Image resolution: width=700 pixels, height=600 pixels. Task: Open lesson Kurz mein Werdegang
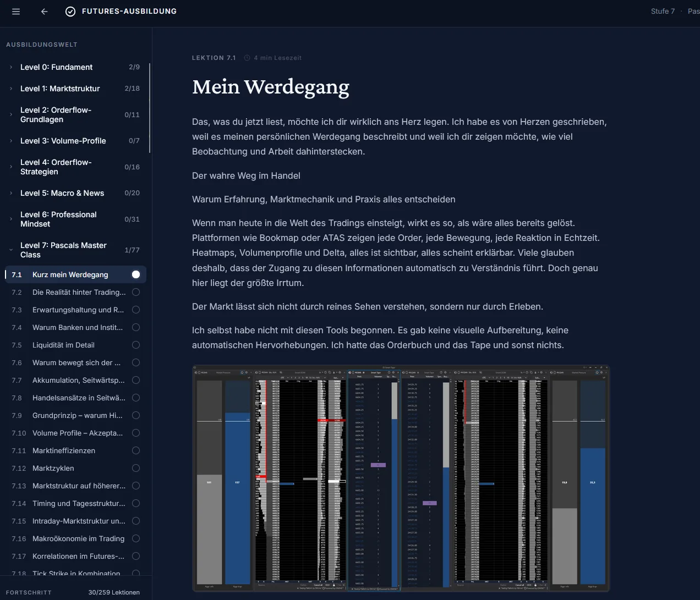point(75,274)
